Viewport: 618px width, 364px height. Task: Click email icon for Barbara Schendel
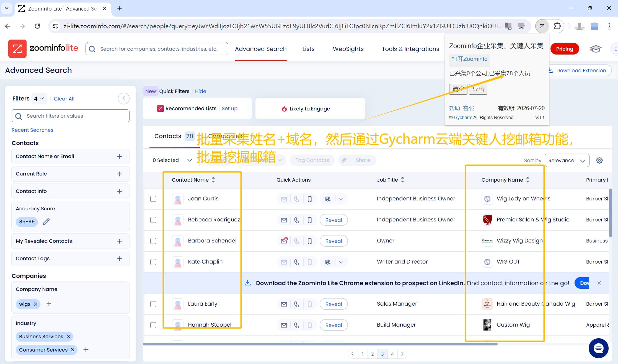point(284,241)
